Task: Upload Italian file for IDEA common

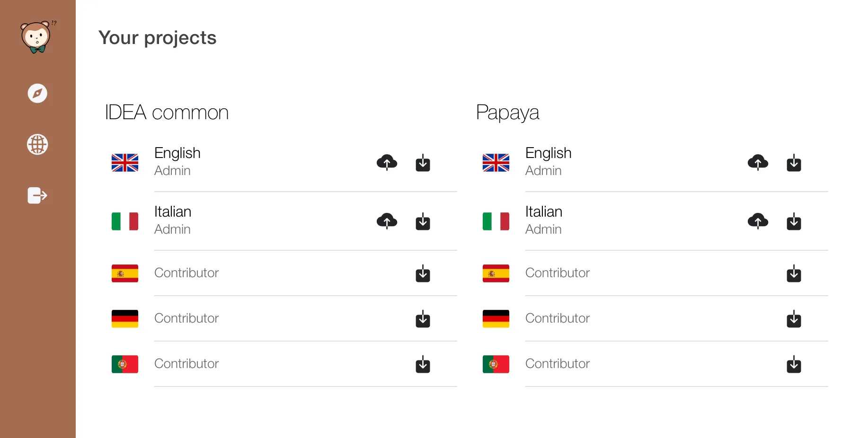Action: pos(387,221)
